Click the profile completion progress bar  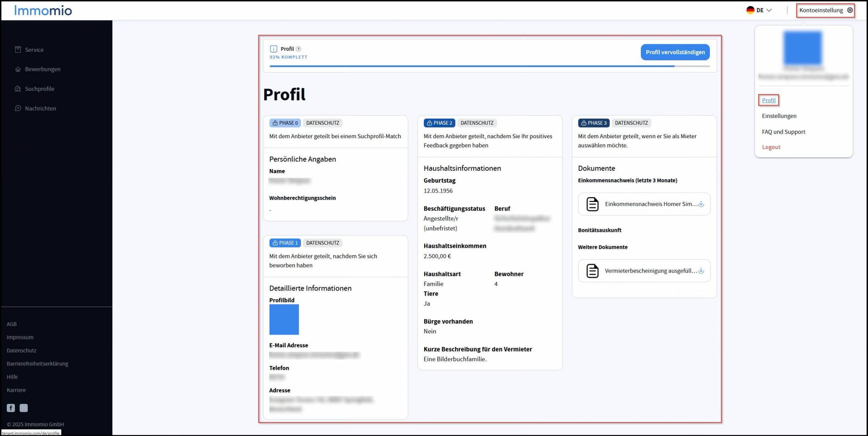click(x=489, y=66)
